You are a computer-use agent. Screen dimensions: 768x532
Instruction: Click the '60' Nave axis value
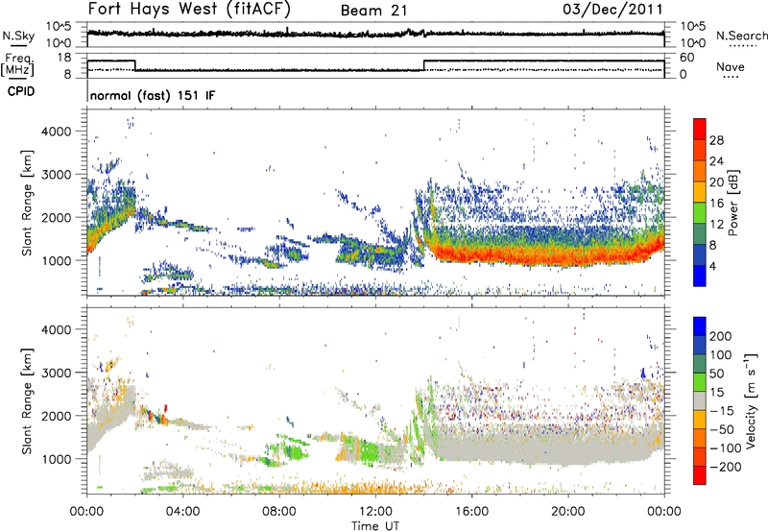click(x=686, y=58)
